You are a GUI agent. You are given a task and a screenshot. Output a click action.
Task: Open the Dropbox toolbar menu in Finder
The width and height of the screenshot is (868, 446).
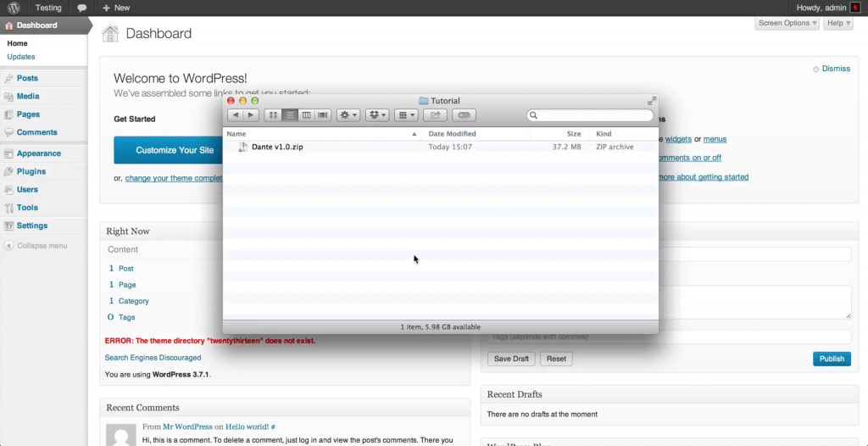[377, 115]
